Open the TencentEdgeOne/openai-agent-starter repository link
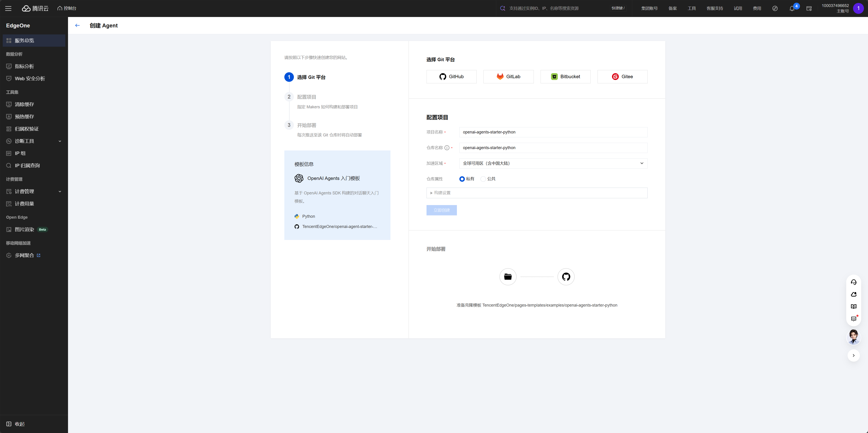The image size is (868, 433). 339,227
